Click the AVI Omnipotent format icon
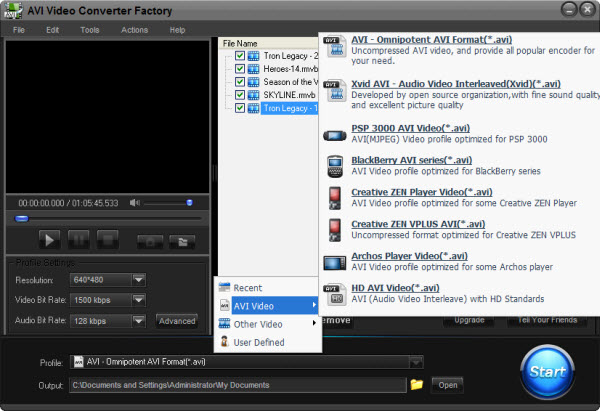Viewport: 600px width, 411px height. [334, 47]
